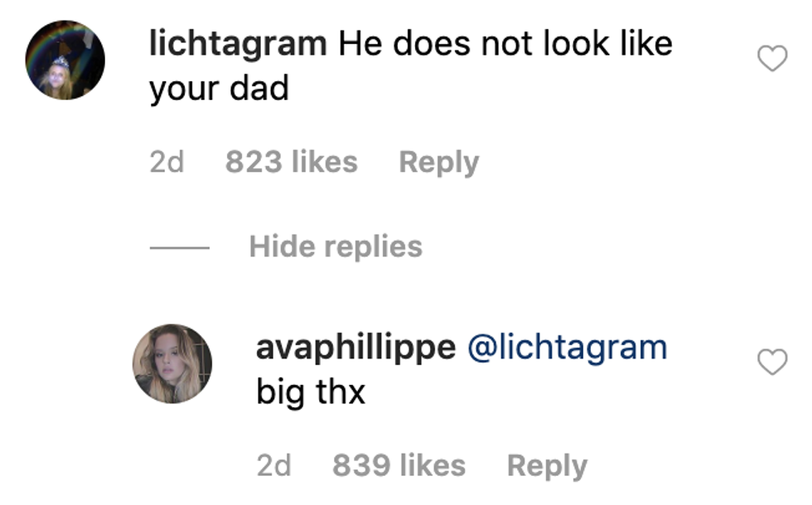812x505 pixels.
Task: Open the avaphillippe username link
Action: [355, 347]
